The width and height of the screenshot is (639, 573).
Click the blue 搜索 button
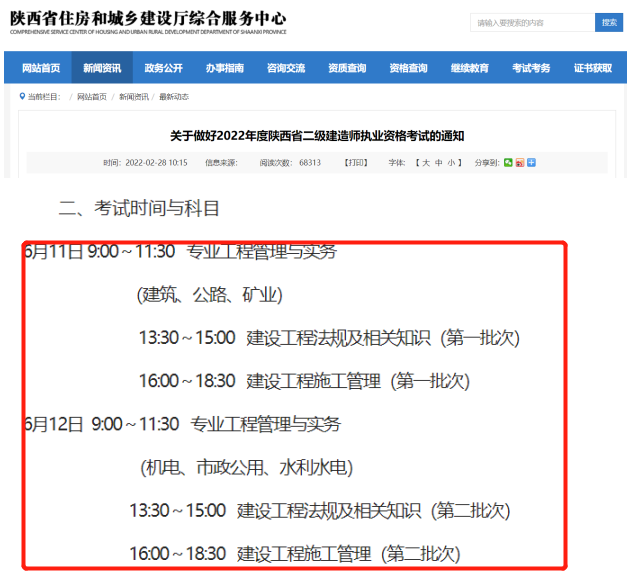coord(607,22)
